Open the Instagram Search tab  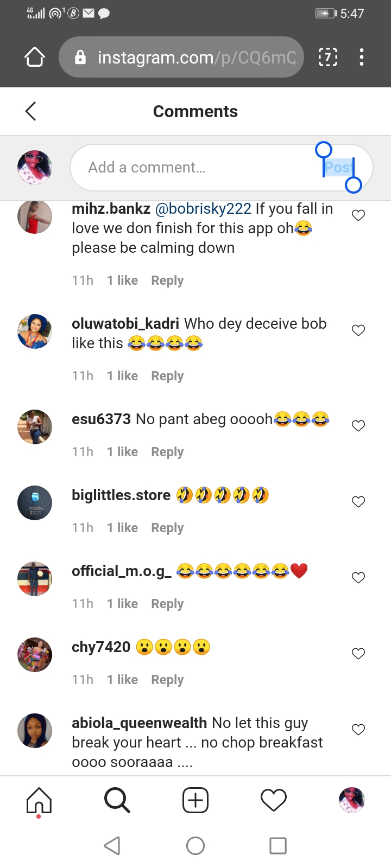click(x=117, y=801)
